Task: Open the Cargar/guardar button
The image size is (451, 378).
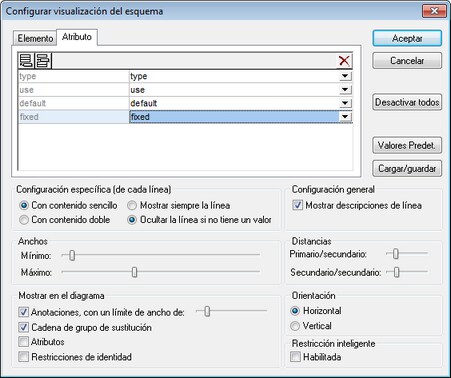Action: click(407, 169)
